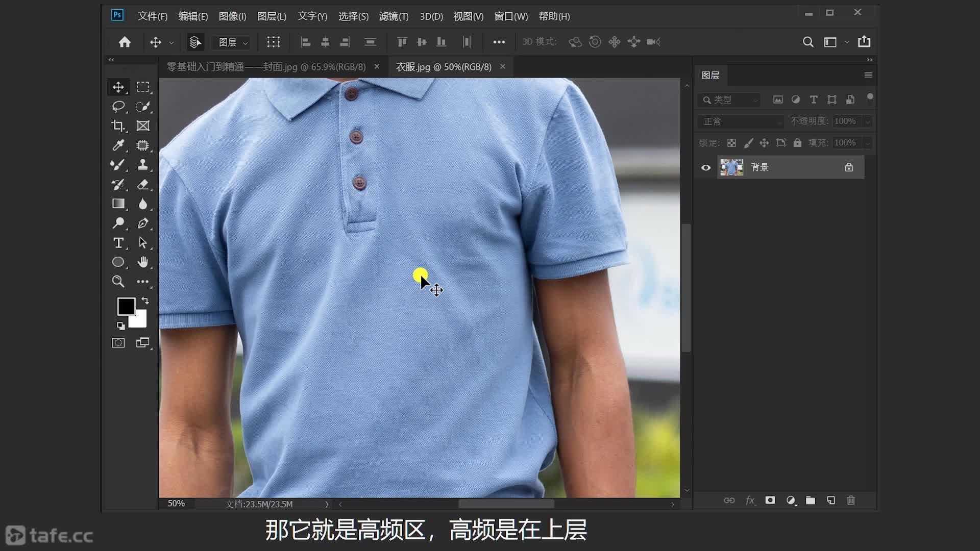Screen dimensions: 980x551
Task: Click the share image icon
Action: click(864, 42)
